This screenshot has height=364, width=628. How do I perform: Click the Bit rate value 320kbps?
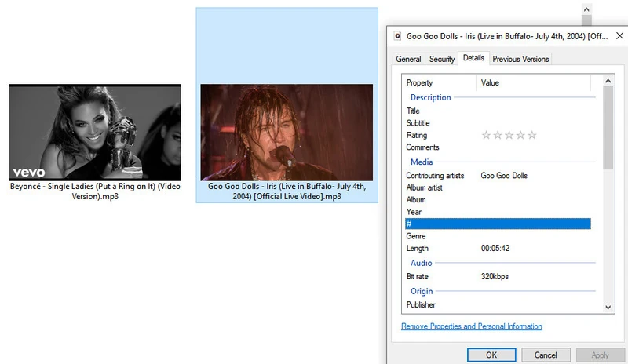[x=495, y=276]
